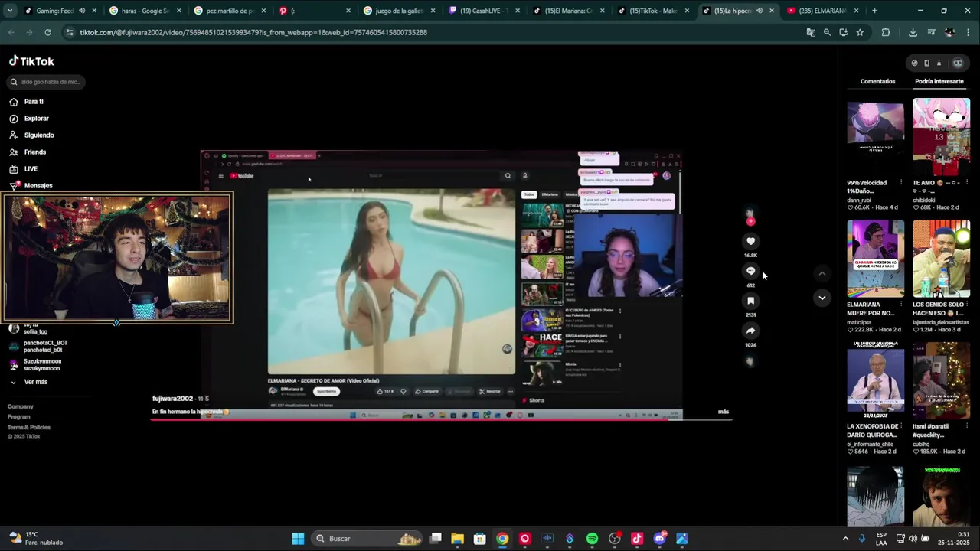Open fujiwara2002 creator name

172,399
